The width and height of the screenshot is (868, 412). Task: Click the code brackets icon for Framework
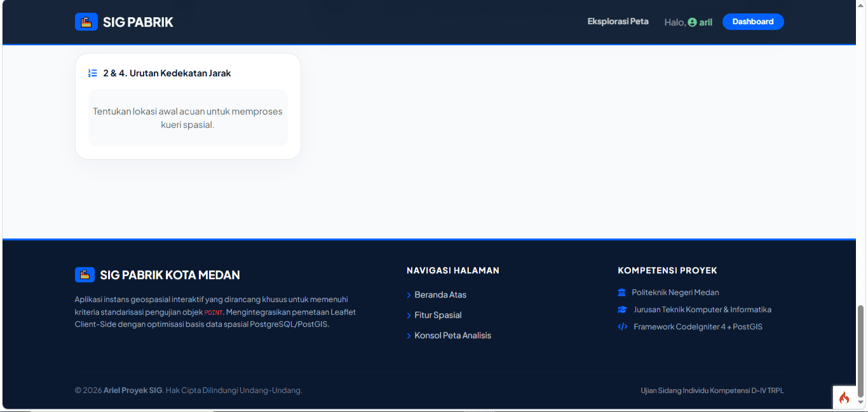pyautogui.click(x=623, y=327)
